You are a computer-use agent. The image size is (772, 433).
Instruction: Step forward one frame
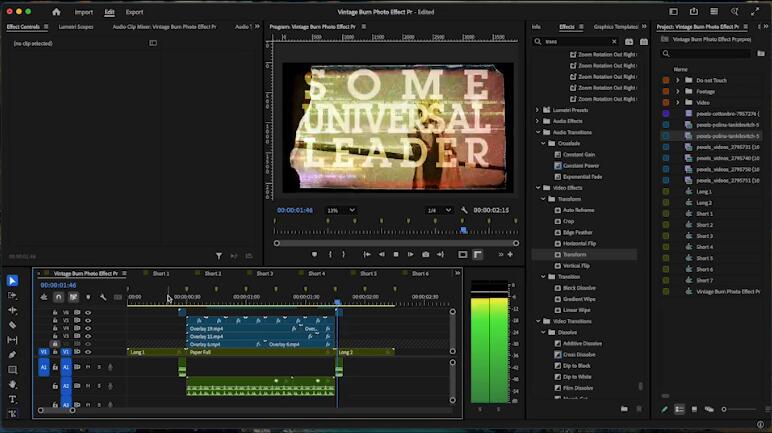(411, 254)
